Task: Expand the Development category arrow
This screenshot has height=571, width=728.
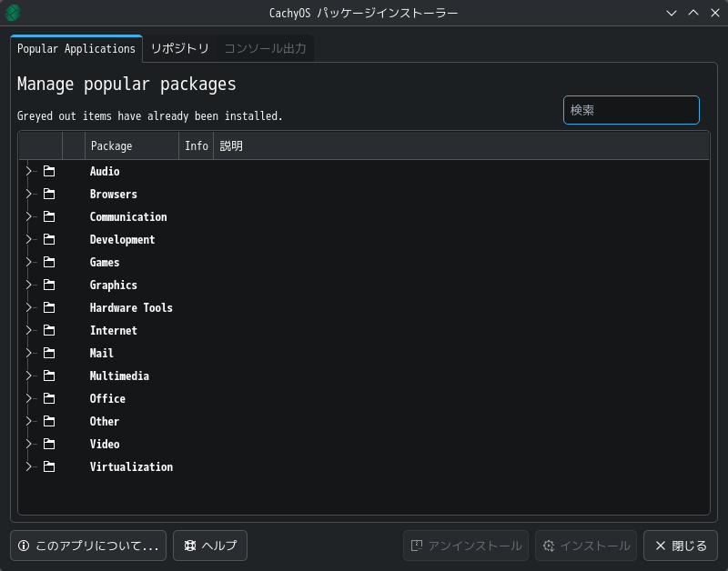Action: tap(29, 239)
